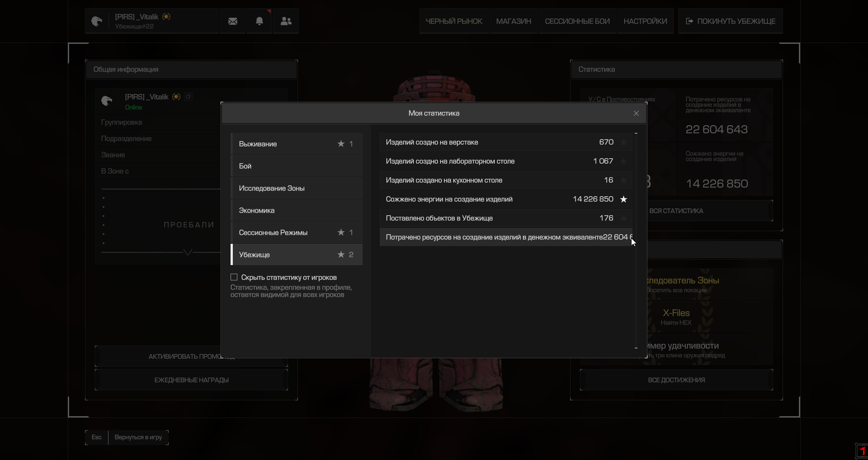Click the eagle avatar in top bar
Image resolution: width=868 pixels, height=460 pixels.
coord(97,21)
